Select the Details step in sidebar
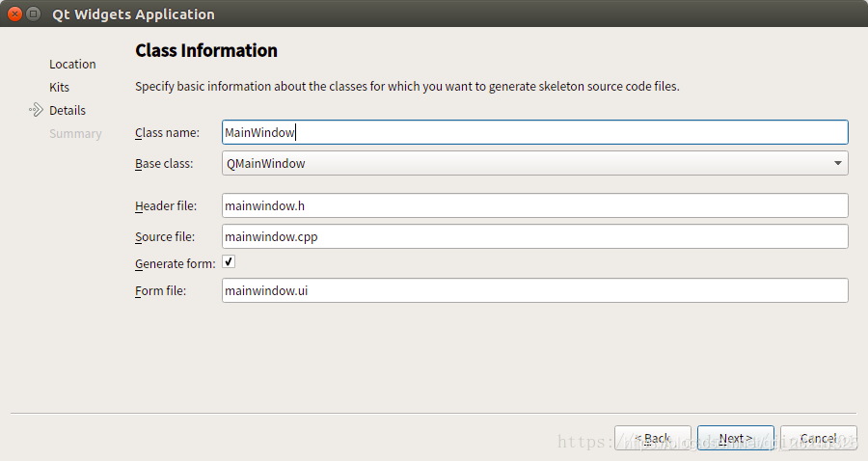868x461 pixels. point(68,111)
